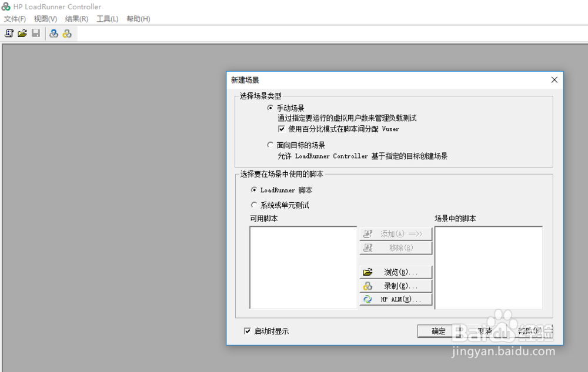The height and width of the screenshot is (372, 588).
Task: Click the 取消 button
Action: point(485,331)
